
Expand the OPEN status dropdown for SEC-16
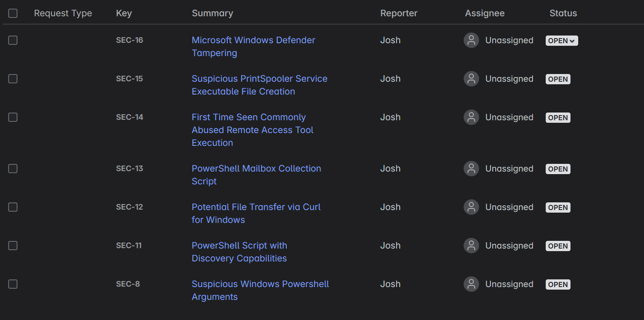(x=562, y=41)
